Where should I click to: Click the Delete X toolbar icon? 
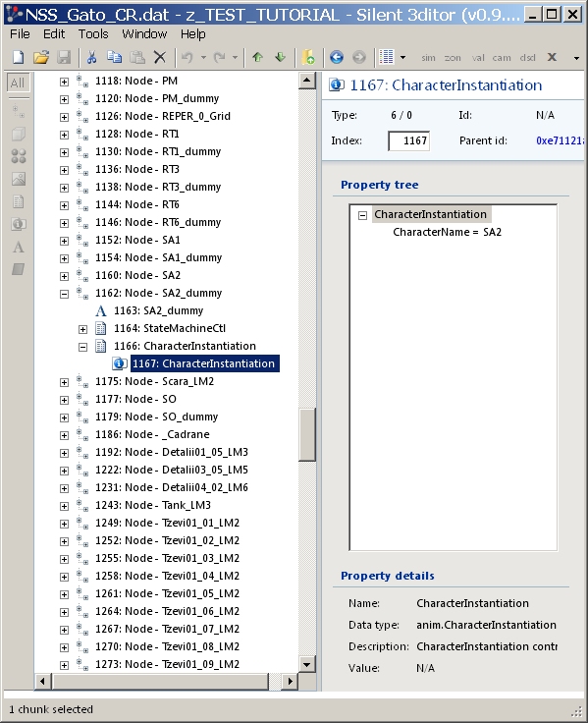coord(159,57)
